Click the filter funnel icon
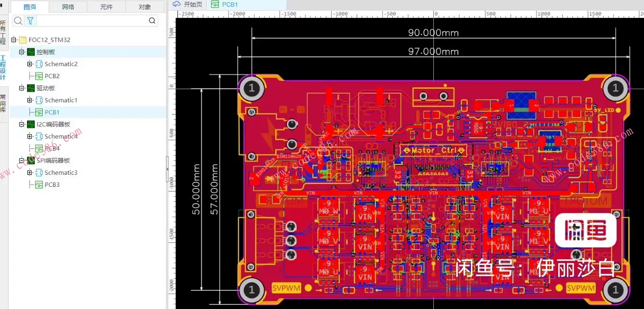Viewport: 644px width, 309px height. 30,21
